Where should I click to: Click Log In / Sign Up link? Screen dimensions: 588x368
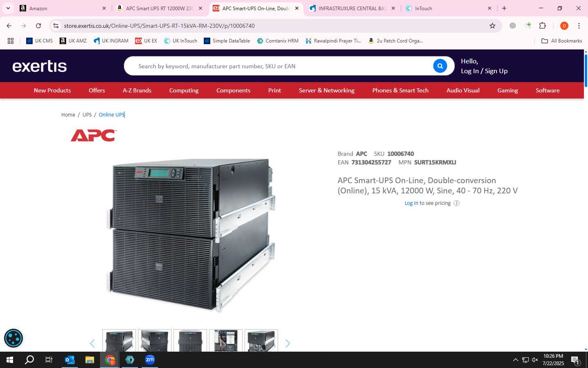[x=484, y=71]
